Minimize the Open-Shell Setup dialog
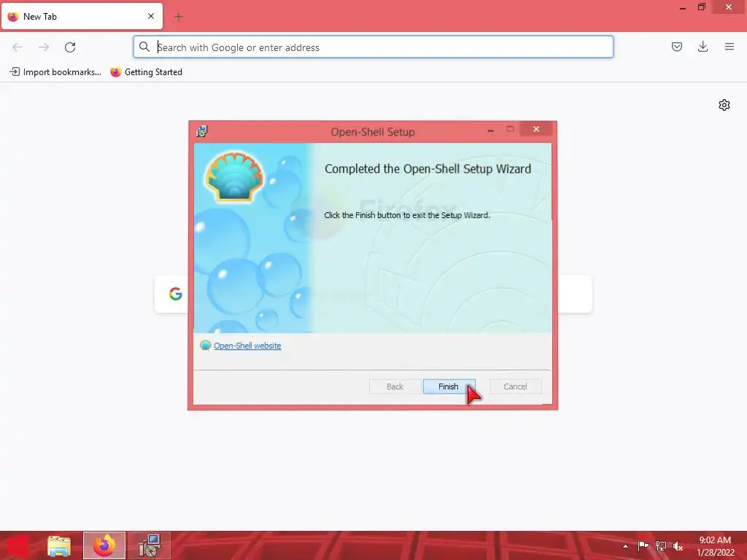 click(x=491, y=130)
